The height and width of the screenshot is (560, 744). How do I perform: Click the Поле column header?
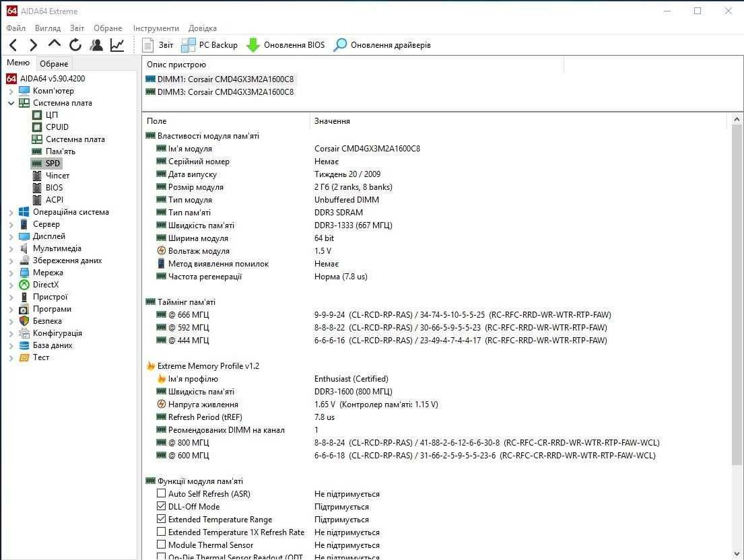(x=226, y=121)
